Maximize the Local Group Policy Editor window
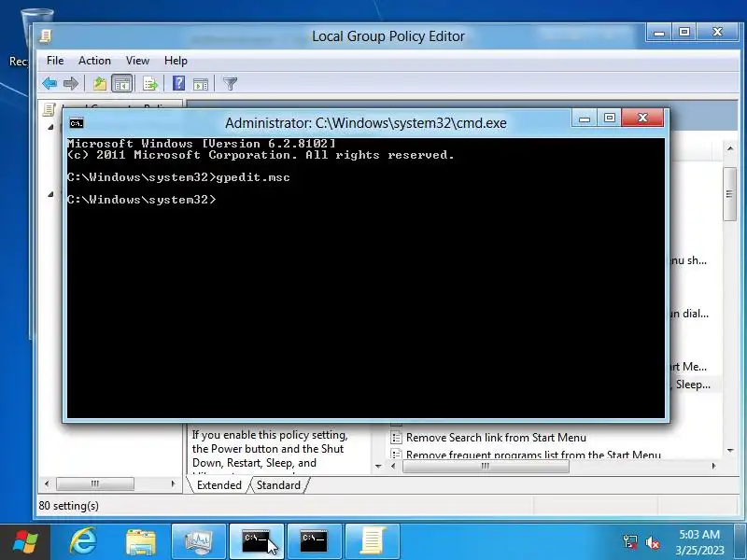This screenshot has height=560, width=747. 684,33
